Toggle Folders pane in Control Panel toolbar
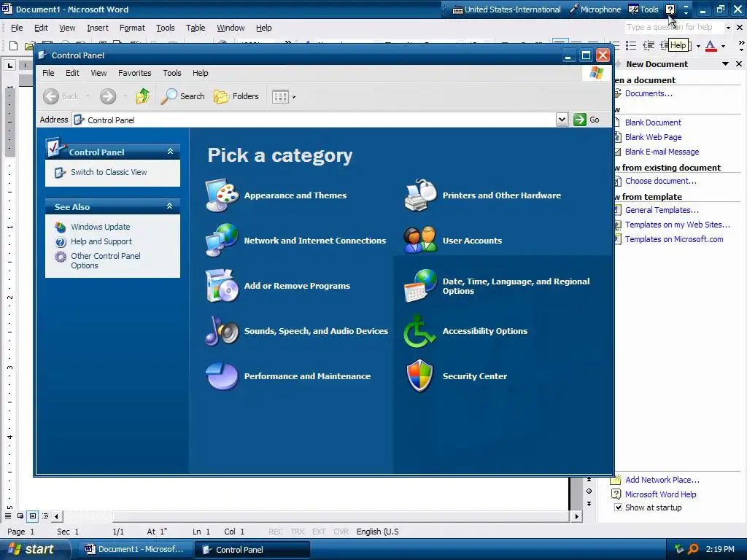 [x=236, y=96]
